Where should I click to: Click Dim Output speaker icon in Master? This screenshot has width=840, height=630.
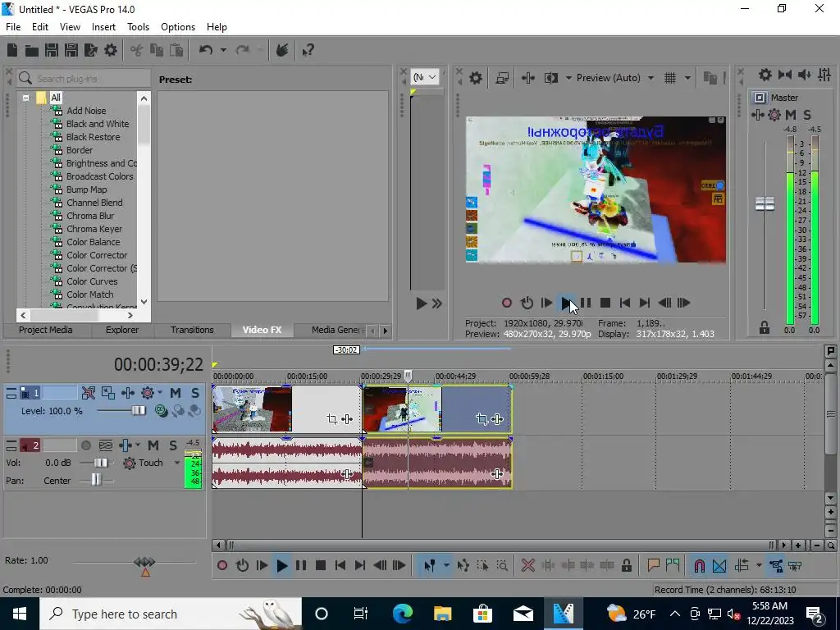coord(805,75)
